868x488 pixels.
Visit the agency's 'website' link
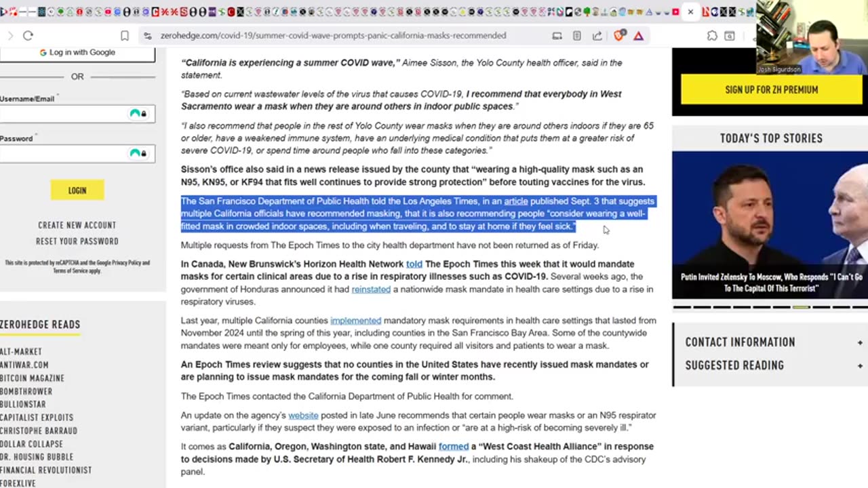(x=303, y=415)
